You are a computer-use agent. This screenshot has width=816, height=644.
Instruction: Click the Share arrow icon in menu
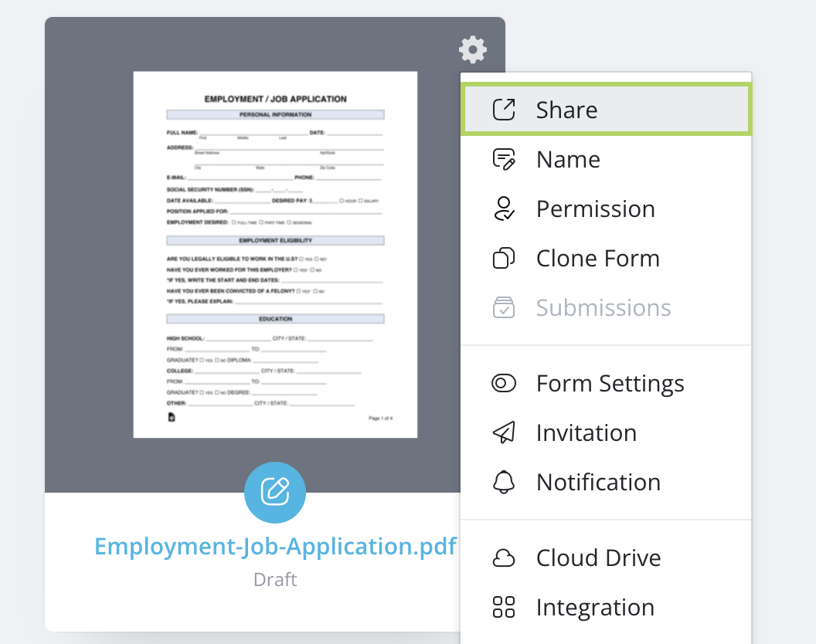point(504,110)
